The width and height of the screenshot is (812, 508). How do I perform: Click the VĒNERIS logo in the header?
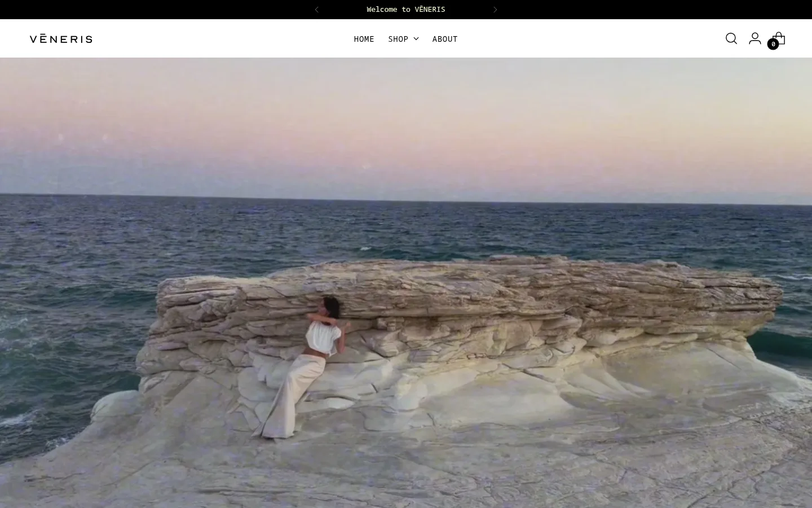pyautogui.click(x=61, y=38)
